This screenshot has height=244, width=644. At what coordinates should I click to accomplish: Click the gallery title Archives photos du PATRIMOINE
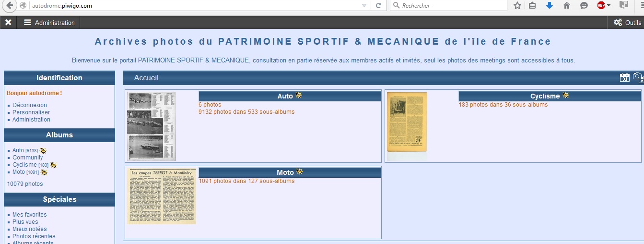[x=323, y=41]
